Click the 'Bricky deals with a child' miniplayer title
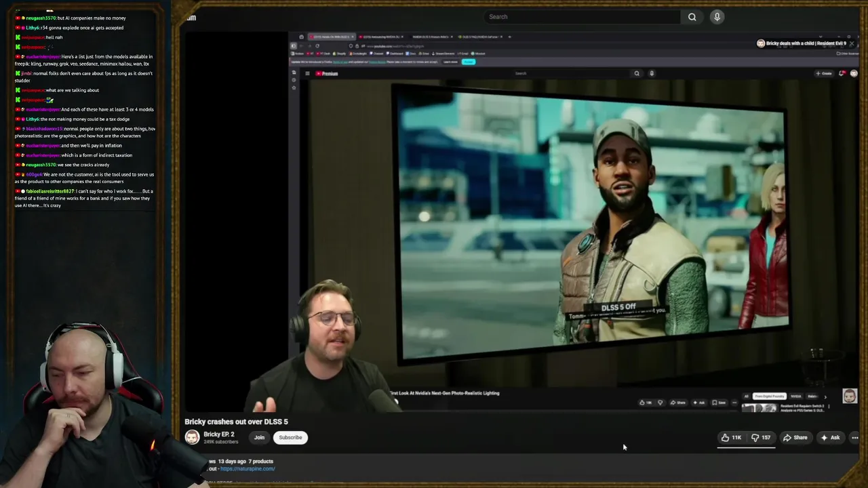868x488 pixels. point(806,43)
